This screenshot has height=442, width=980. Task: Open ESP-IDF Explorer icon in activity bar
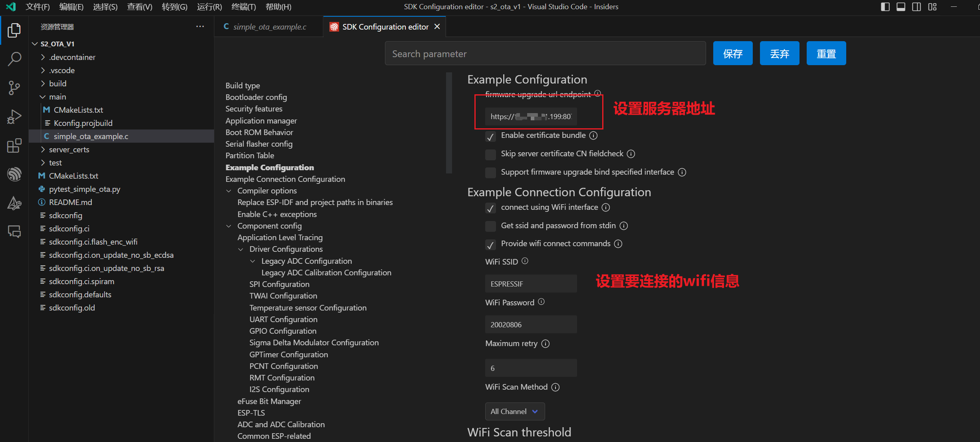(14, 174)
